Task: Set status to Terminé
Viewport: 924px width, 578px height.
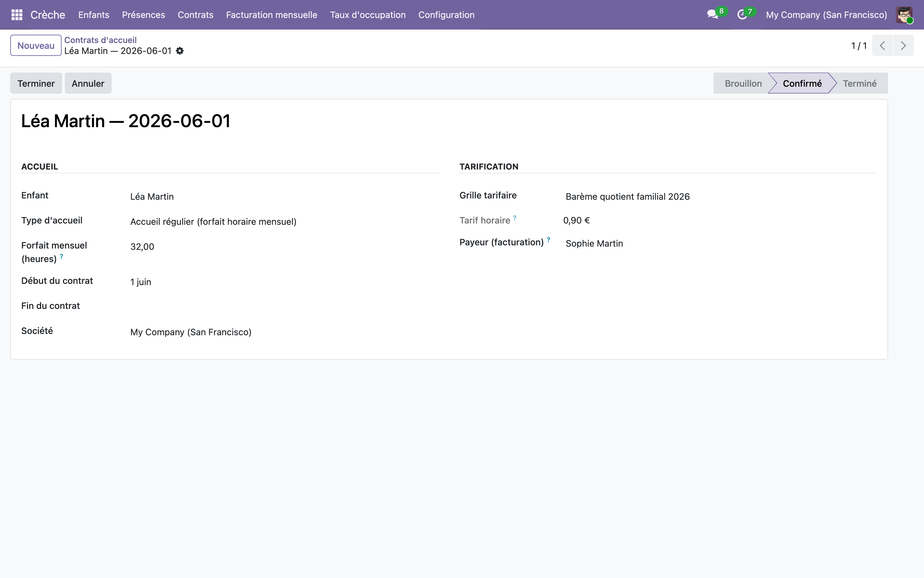Action: [860, 83]
